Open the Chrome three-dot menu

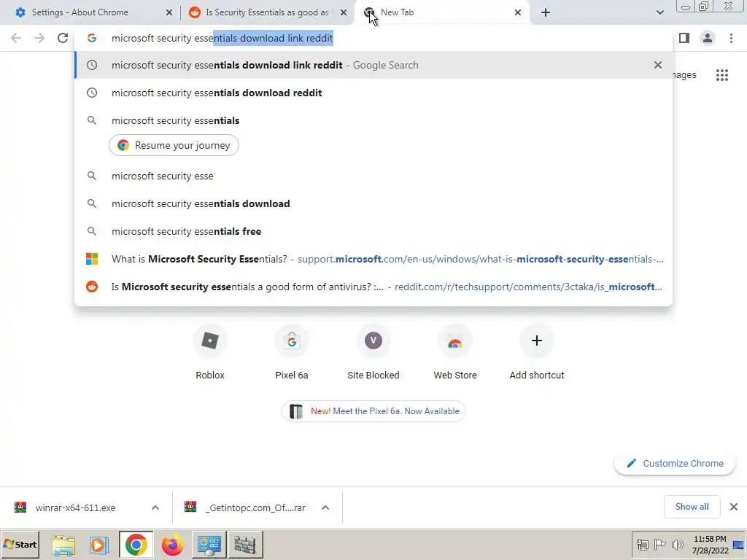731,38
